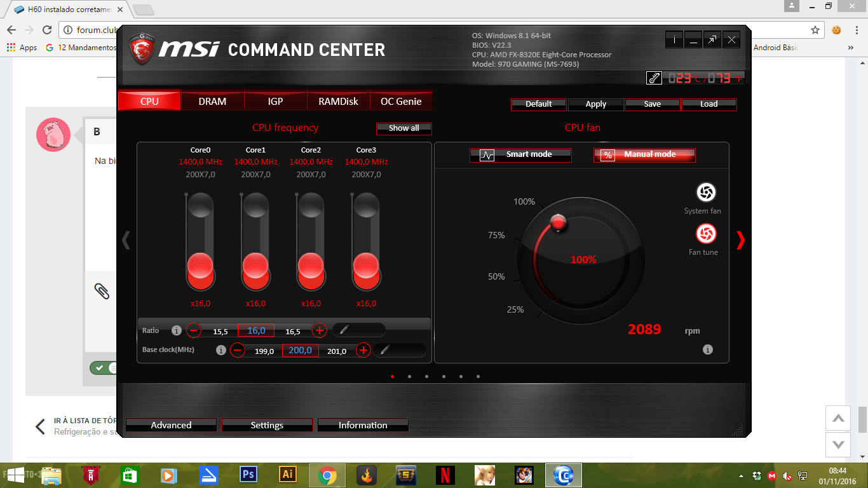Click the detach arrow window button
The width and height of the screenshot is (868, 488).
(712, 39)
